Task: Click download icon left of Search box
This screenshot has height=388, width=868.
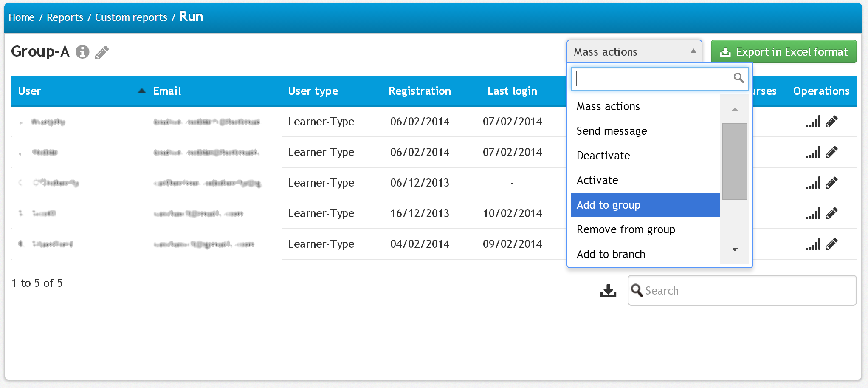Action: pos(608,291)
